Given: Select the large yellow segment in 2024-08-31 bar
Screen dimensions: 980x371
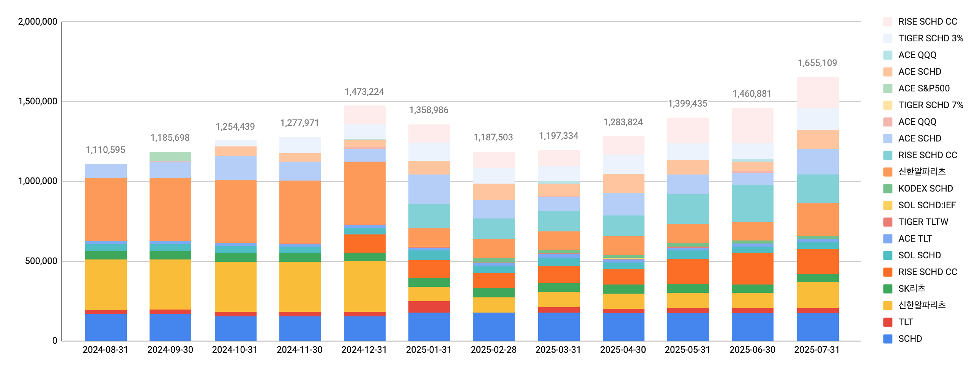Looking at the screenshot, I should 106,285.
